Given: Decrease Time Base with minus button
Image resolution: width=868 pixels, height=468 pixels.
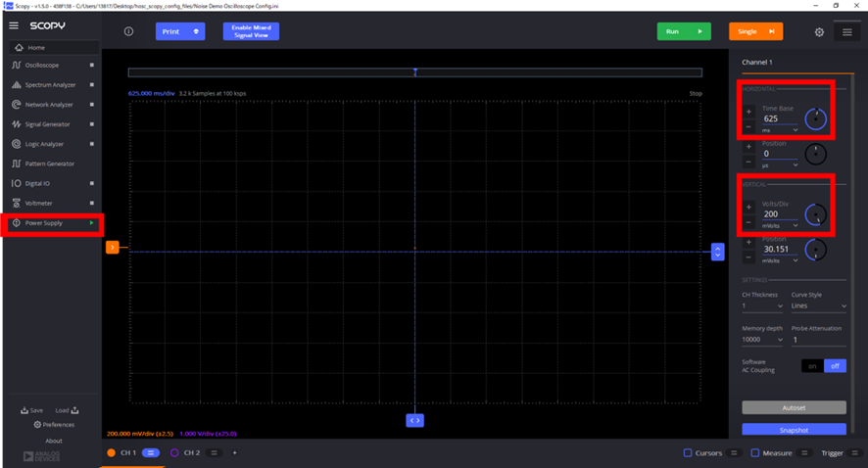Looking at the screenshot, I should pyautogui.click(x=749, y=126).
